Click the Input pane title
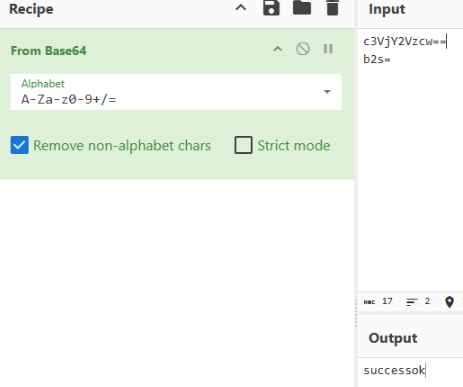Viewport: 463px width, 387px height. click(x=387, y=9)
